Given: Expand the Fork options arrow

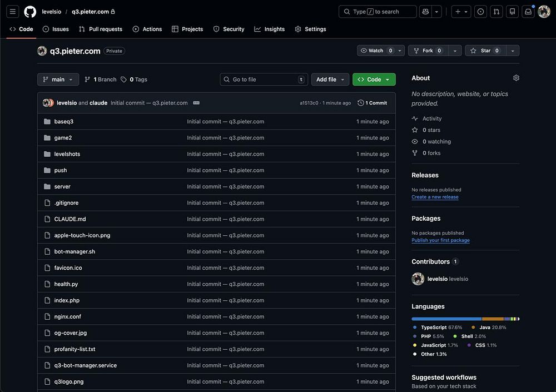Looking at the screenshot, I should pos(455,51).
